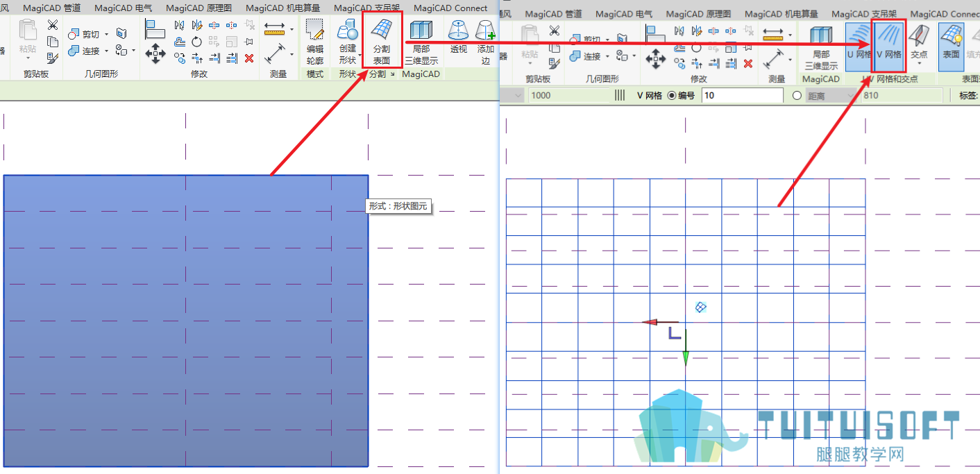Open 连接 dropdown arrow in right window
The width and height of the screenshot is (980, 474).
point(606,57)
